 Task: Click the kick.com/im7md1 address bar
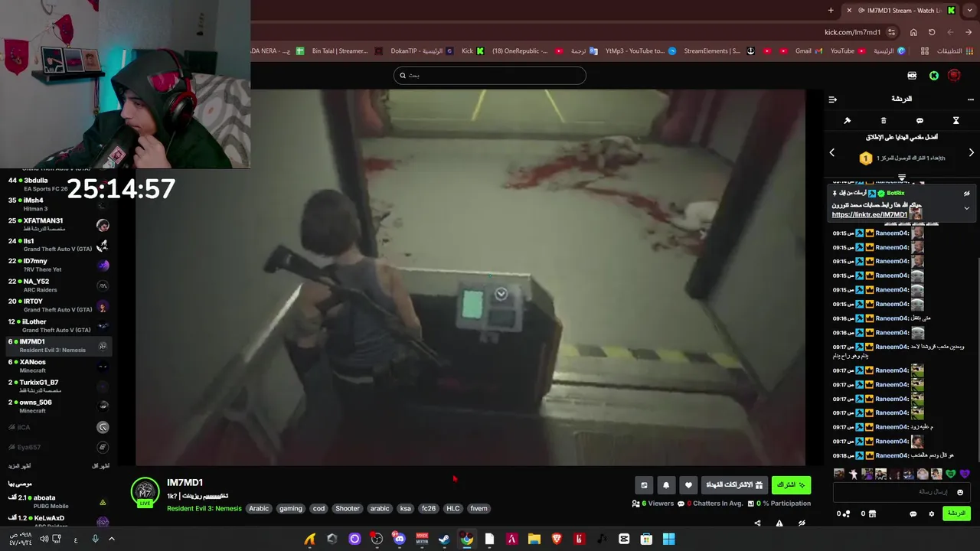[x=852, y=32]
